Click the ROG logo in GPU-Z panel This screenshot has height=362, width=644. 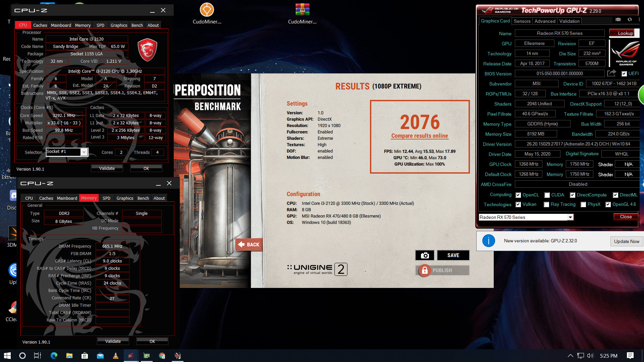[626, 53]
